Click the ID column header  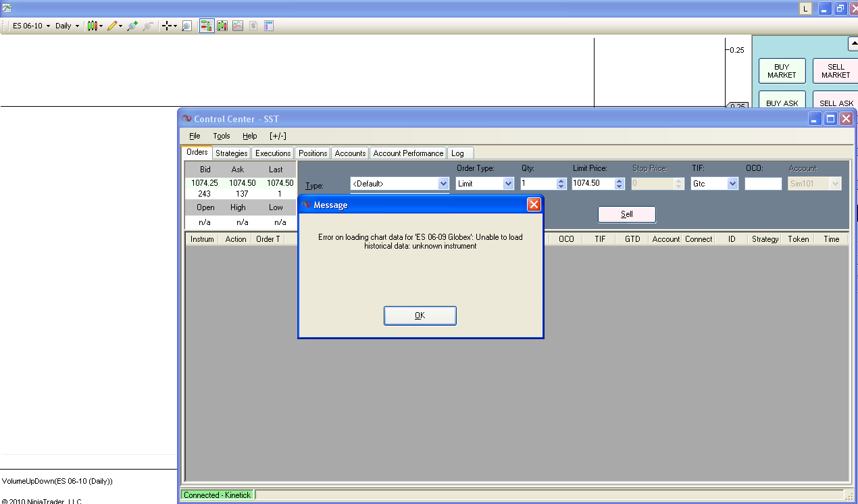[x=732, y=239]
